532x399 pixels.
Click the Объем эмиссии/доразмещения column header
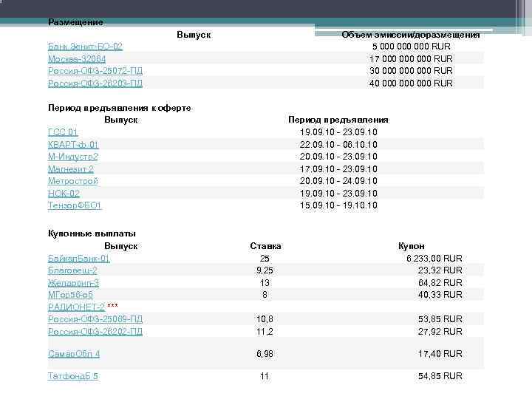[411, 35]
